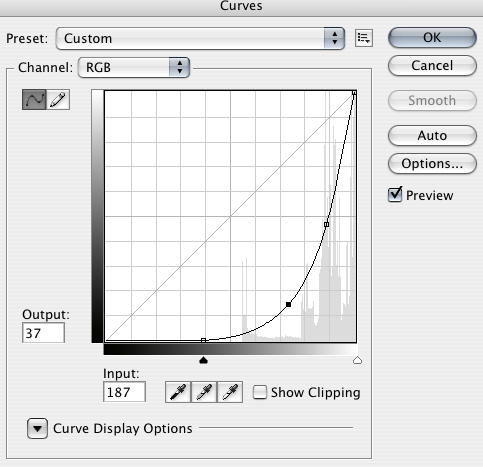
Task: Click the white point input slider
Action: click(x=357, y=360)
